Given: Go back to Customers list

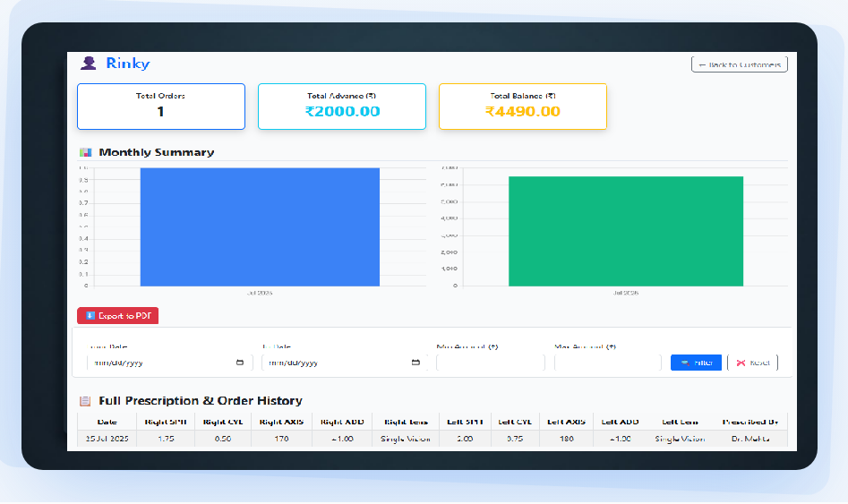Looking at the screenshot, I should point(740,64).
